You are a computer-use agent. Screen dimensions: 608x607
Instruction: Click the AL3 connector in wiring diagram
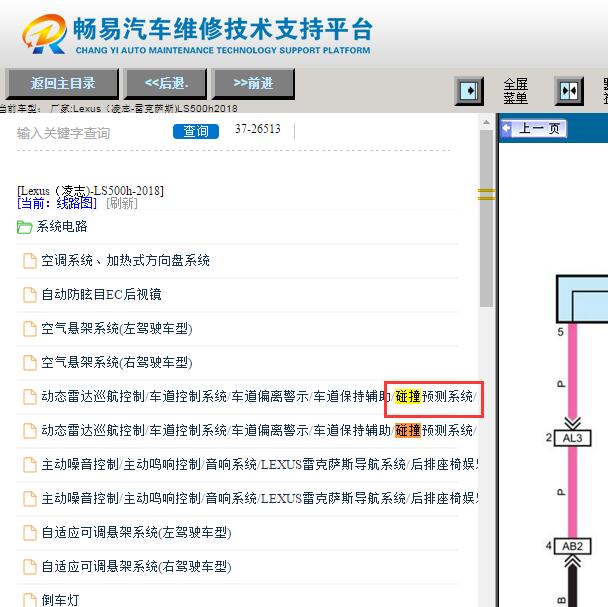click(572, 438)
